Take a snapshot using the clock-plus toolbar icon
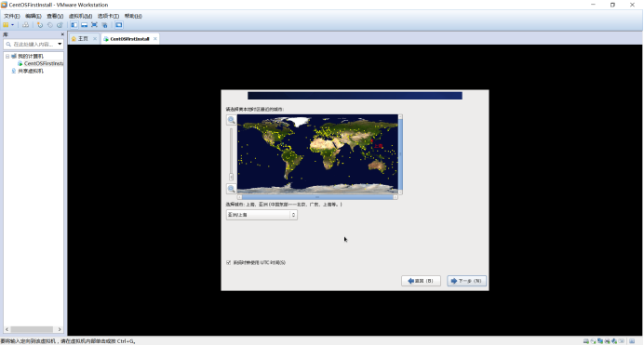Viewport: 644px width, 345px height. (x=40, y=25)
